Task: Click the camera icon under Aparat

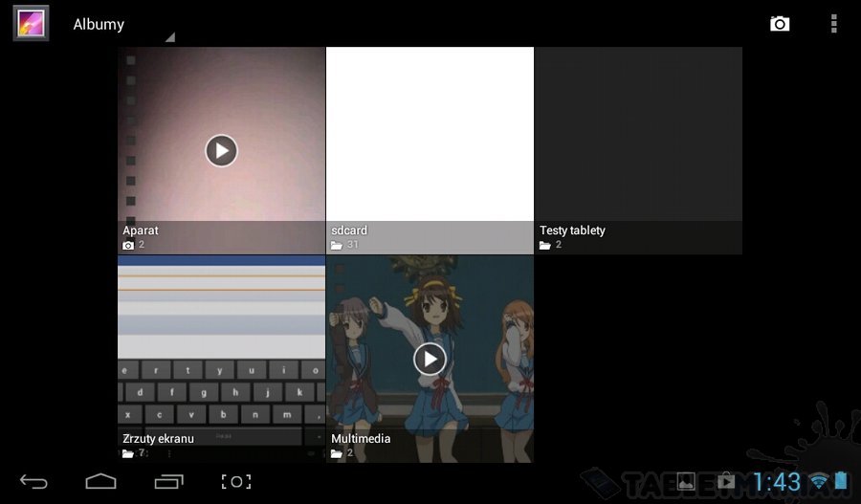Action: coord(128,246)
